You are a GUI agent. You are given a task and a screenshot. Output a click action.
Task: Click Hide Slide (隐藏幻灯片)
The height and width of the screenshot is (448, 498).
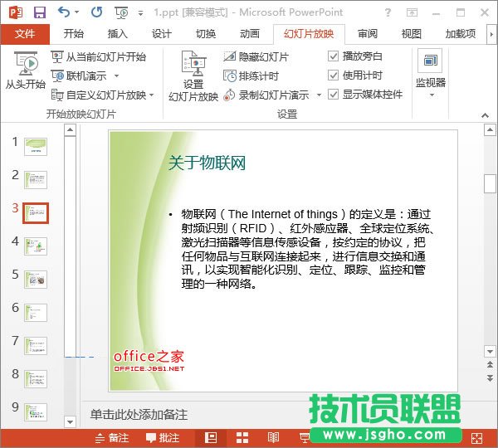(256, 57)
